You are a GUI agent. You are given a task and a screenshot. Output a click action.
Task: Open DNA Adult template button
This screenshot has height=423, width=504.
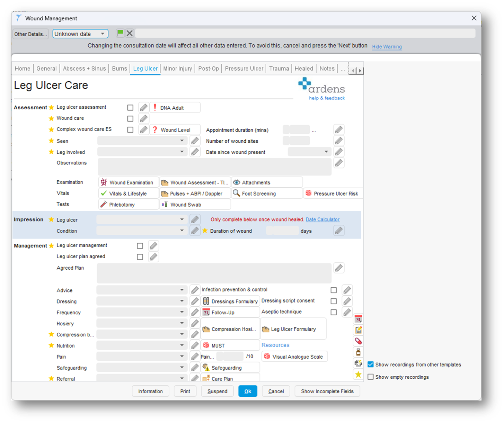[175, 108]
